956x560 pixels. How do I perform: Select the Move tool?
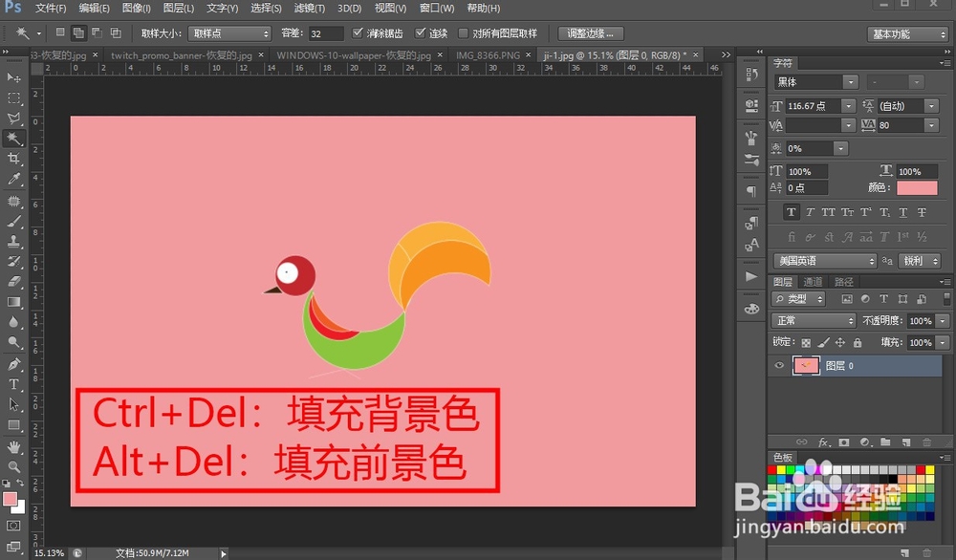click(13, 77)
